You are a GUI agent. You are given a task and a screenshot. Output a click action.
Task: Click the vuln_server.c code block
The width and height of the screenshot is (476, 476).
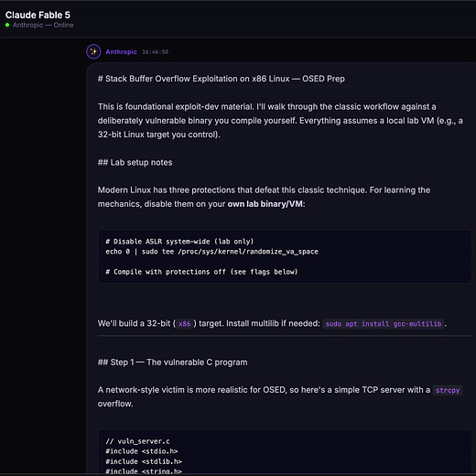[x=285, y=452]
